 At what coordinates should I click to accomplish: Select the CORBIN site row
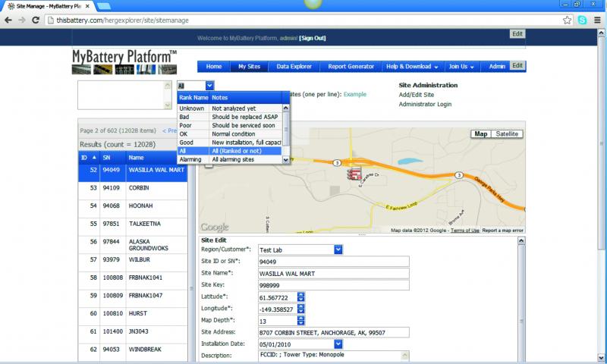(133, 190)
